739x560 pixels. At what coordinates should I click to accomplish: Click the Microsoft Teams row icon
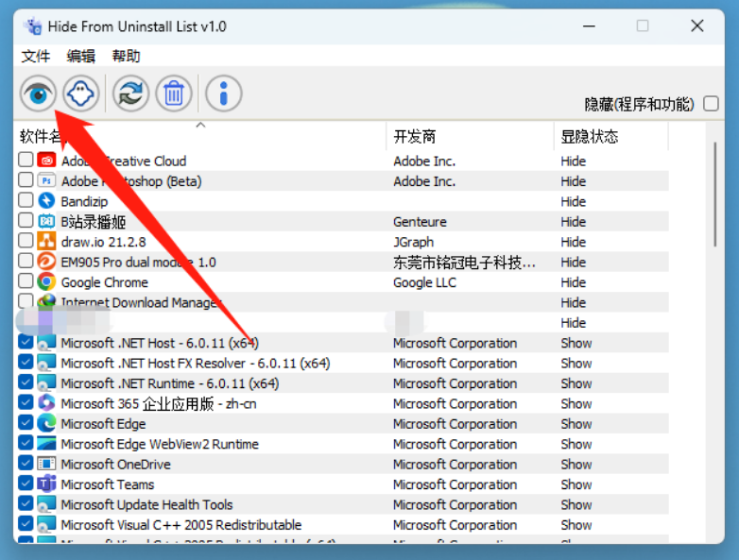[x=46, y=484]
